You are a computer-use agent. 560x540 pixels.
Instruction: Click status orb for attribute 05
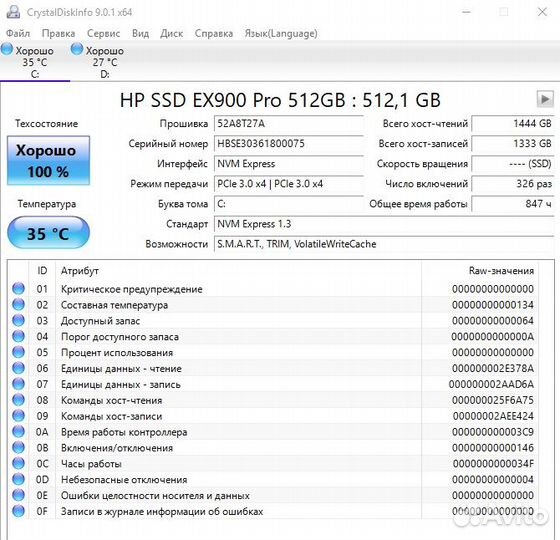click(19, 352)
